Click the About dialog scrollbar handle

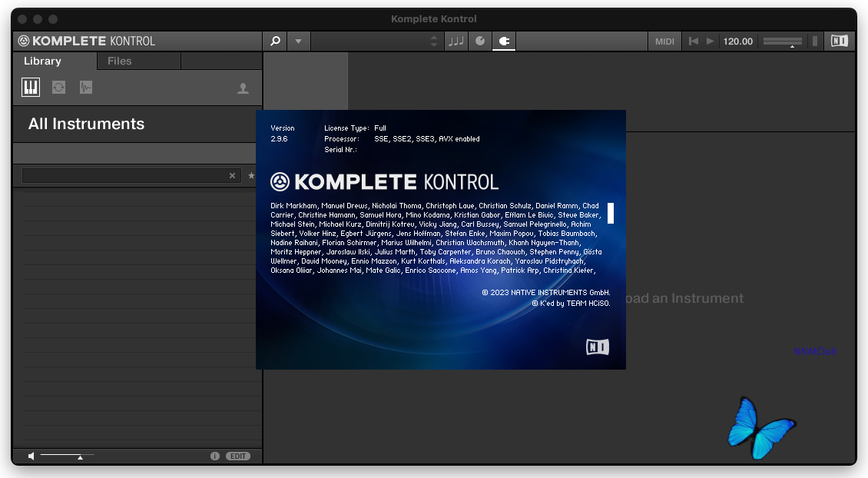pos(611,213)
